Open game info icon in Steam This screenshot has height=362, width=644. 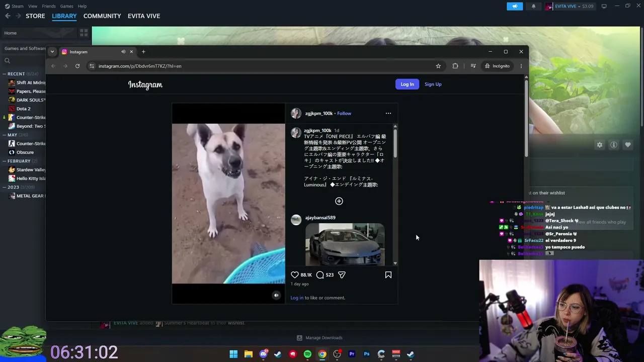pyautogui.click(x=614, y=145)
